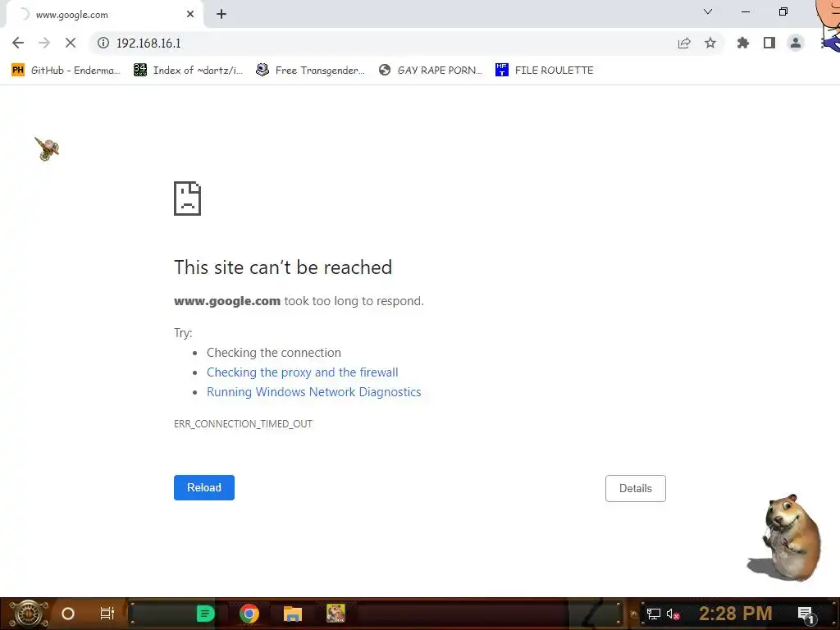Image resolution: width=840 pixels, height=630 pixels.
Task: Select the www.google.com tab
Action: pos(102,15)
